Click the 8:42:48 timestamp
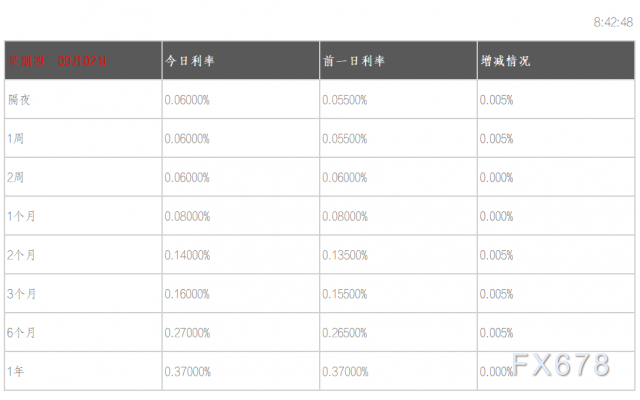The height and width of the screenshot is (400, 640). (x=613, y=19)
